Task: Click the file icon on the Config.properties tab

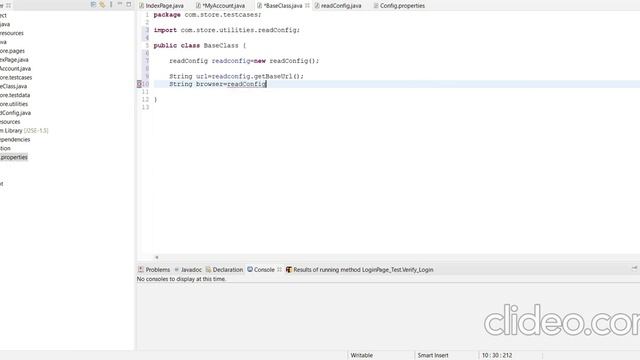Action: click(376, 6)
